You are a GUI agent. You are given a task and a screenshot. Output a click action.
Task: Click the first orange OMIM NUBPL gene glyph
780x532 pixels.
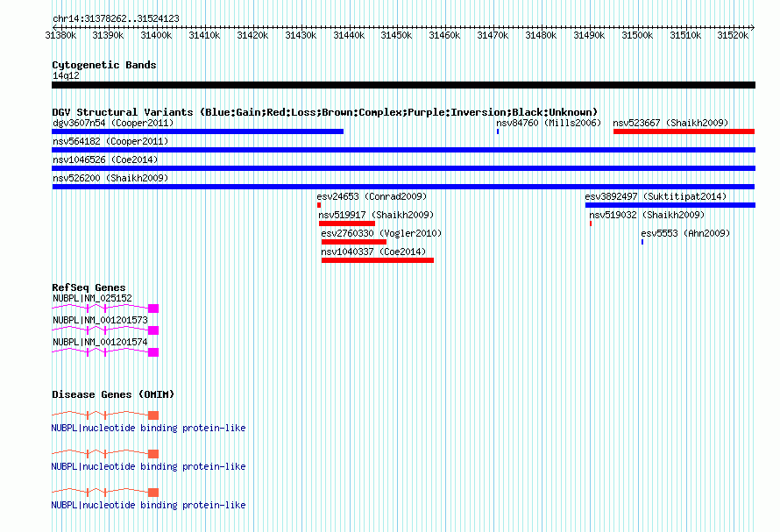pos(105,415)
